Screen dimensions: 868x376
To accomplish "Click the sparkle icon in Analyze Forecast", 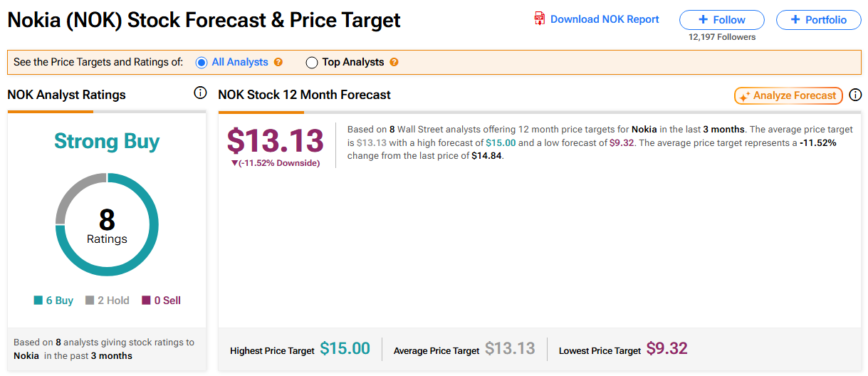I will tap(745, 96).
